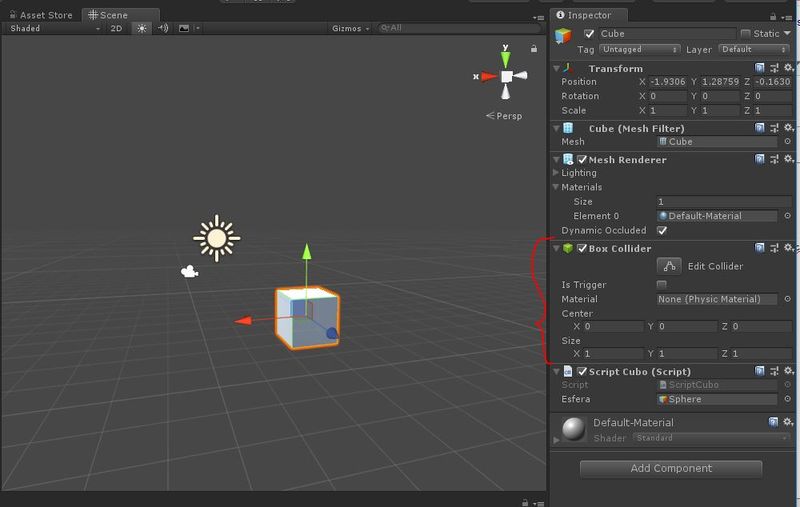Click the red X axis cone on orientation gizmo
800x507 pixels.
[x=488, y=77]
